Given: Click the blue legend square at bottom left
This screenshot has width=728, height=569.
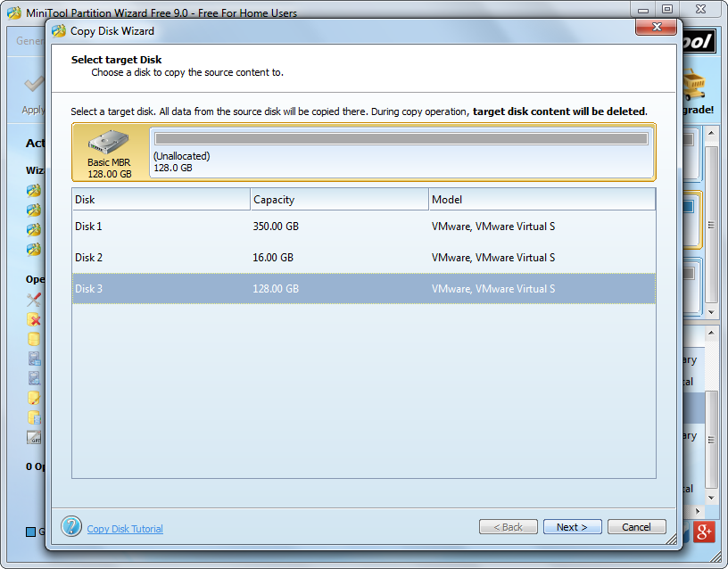Looking at the screenshot, I should [x=30, y=532].
